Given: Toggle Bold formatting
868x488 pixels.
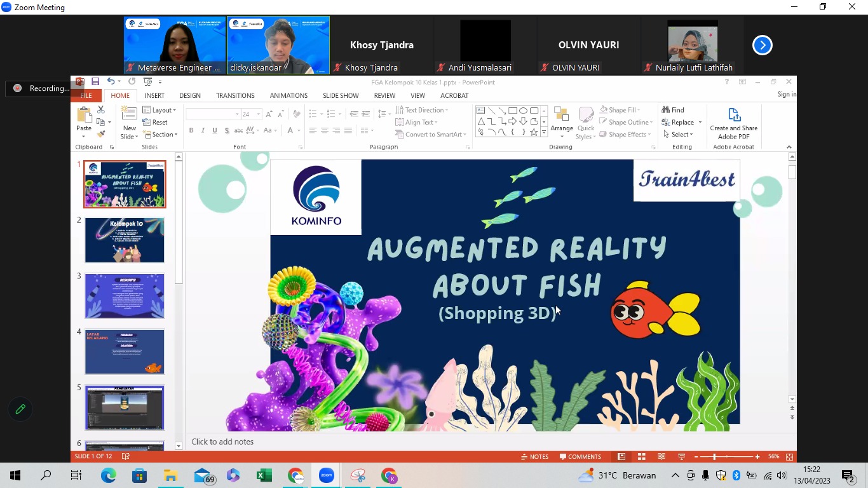Looking at the screenshot, I should 191,130.
